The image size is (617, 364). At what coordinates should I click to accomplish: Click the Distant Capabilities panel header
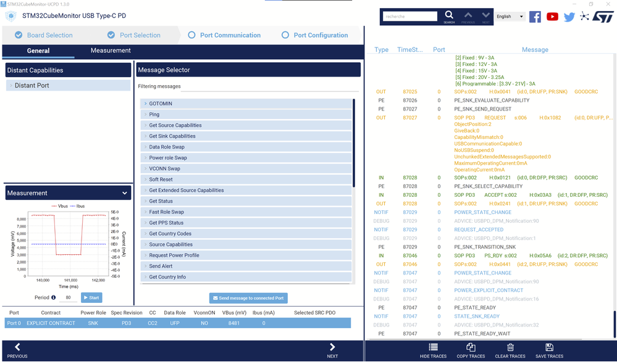pyautogui.click(x=68, y=70)
